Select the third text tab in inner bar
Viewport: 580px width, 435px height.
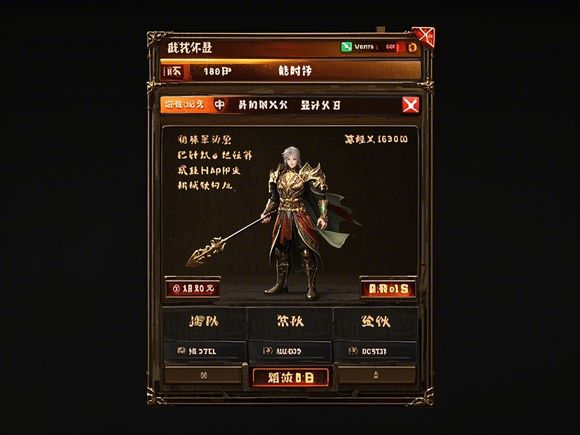pyautogui.click(x=320, y=105)
